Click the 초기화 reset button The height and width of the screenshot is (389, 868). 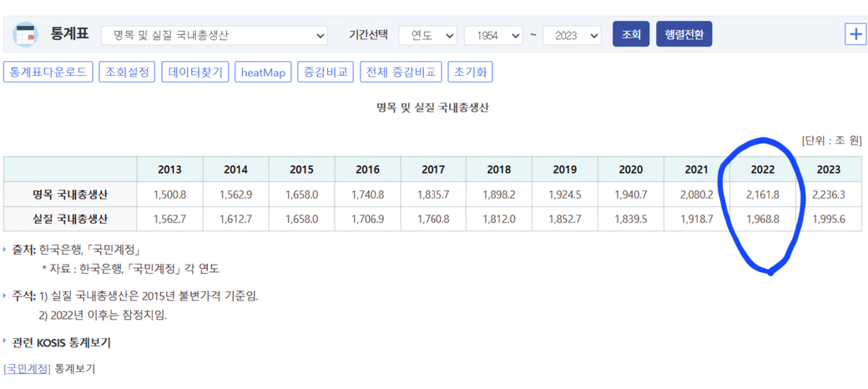tap(470, 72)
